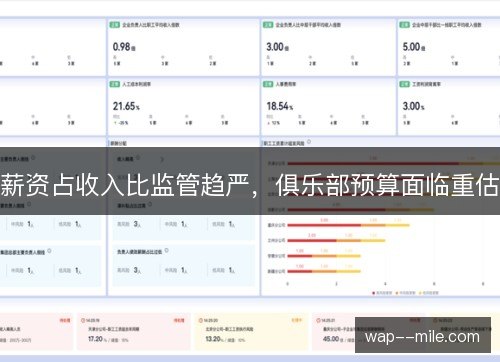The image size is (500, 362).
Task: Click the 12% trend arrow under 18.54%
Action: [269, 123]
